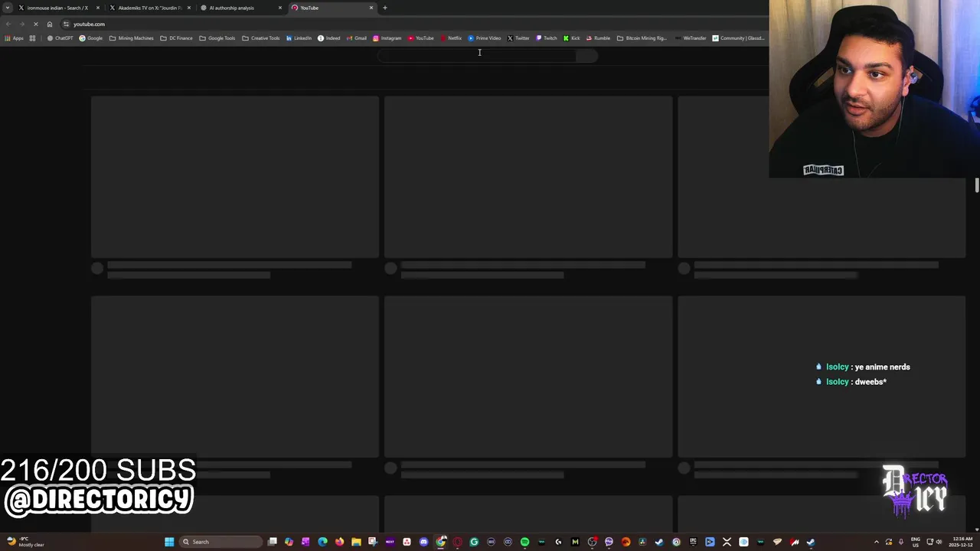Open Epic Games launcher from the taskbar

(693, 542)
